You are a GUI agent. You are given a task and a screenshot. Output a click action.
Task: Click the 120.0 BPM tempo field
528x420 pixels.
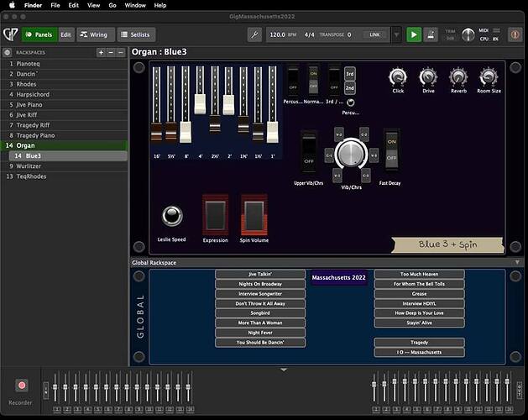(283, 34)
